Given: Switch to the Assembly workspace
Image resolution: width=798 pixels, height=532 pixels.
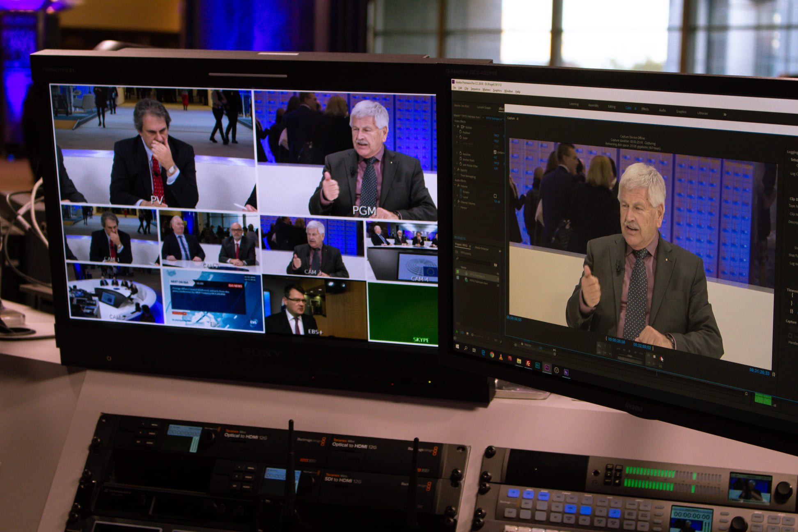Looking at the screenshot, I should [x=593, y=105].
